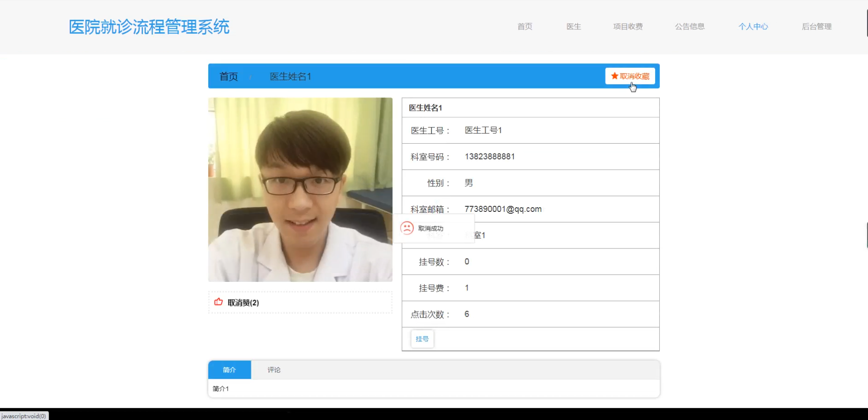Click the thumbs-up icon beside 取消赞(2)

tap(218, 302)
